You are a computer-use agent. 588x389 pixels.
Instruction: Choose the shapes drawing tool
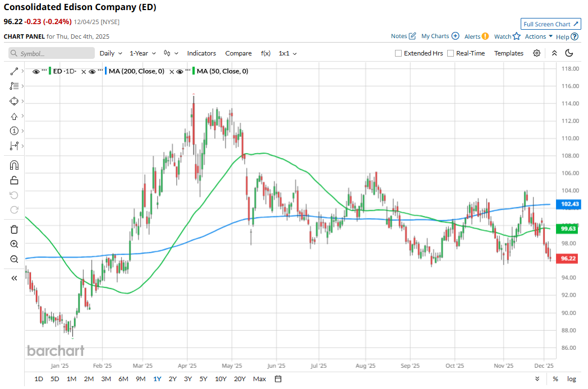14,101
